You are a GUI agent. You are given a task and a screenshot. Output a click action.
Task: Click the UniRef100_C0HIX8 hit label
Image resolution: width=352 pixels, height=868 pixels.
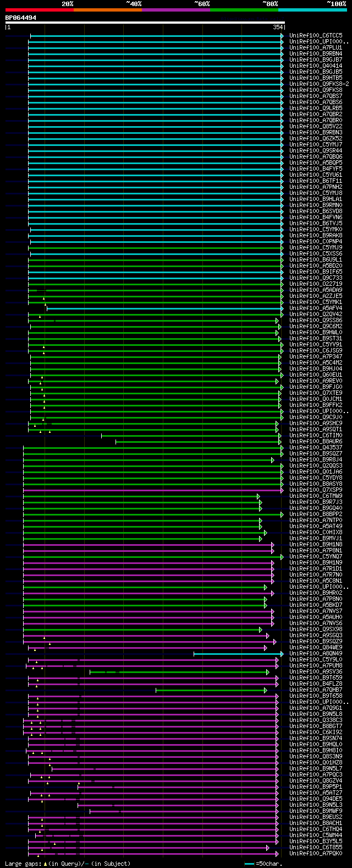pyautogui.click(x=316, y=532)
